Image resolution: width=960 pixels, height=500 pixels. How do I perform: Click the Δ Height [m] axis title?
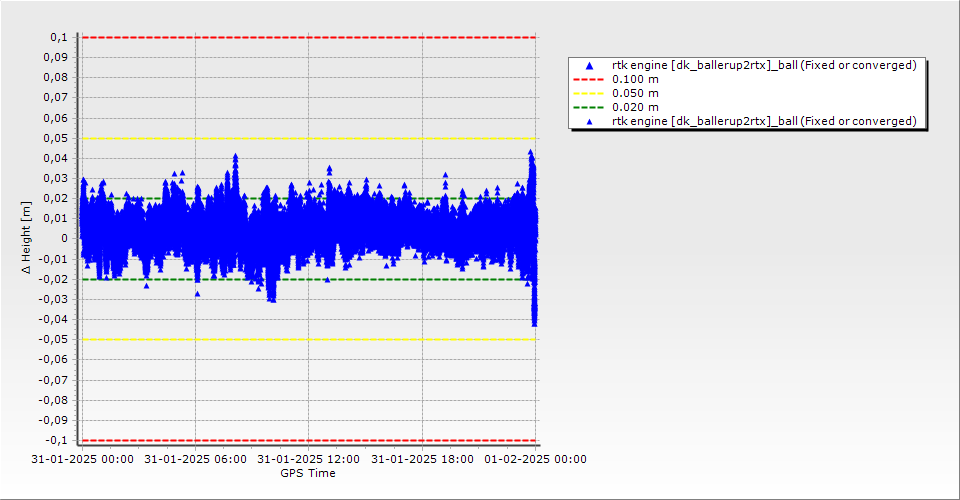coord(26,237)
